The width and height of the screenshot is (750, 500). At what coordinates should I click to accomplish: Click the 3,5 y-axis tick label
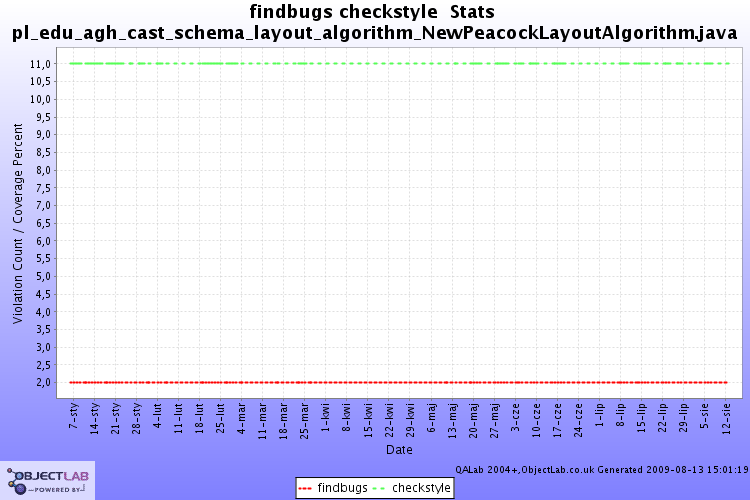tap(43, 330)
